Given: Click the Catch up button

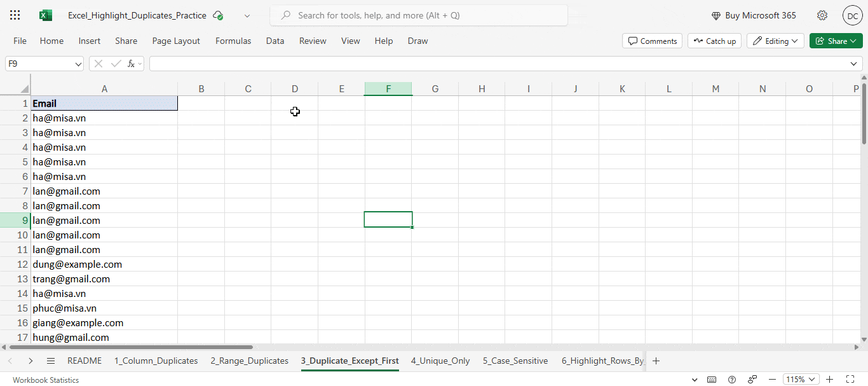Looking at the screenshot, I should pos(714,41).
